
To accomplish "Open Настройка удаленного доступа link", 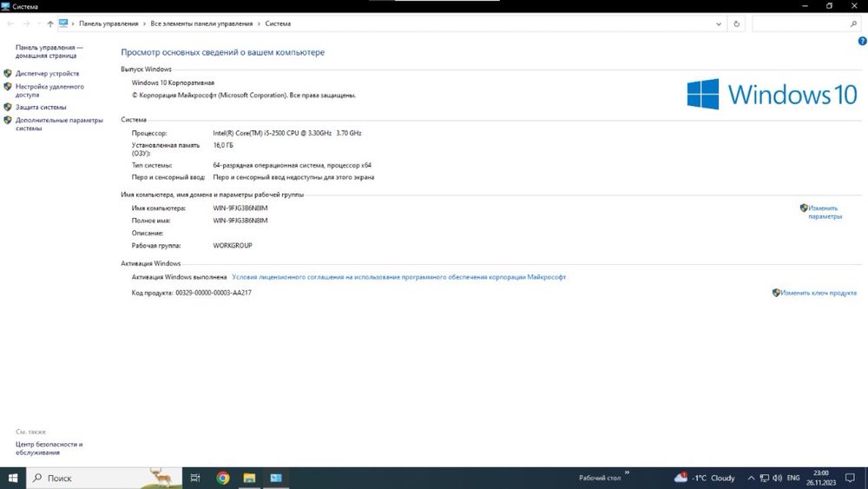I will pyautogui.click(x=49, y=91).
